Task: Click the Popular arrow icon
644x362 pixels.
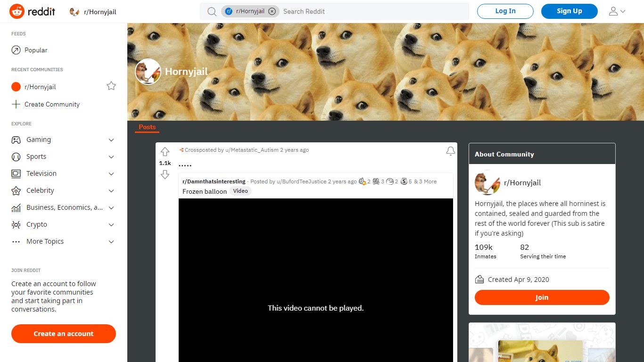Action: tap(16, 50)
